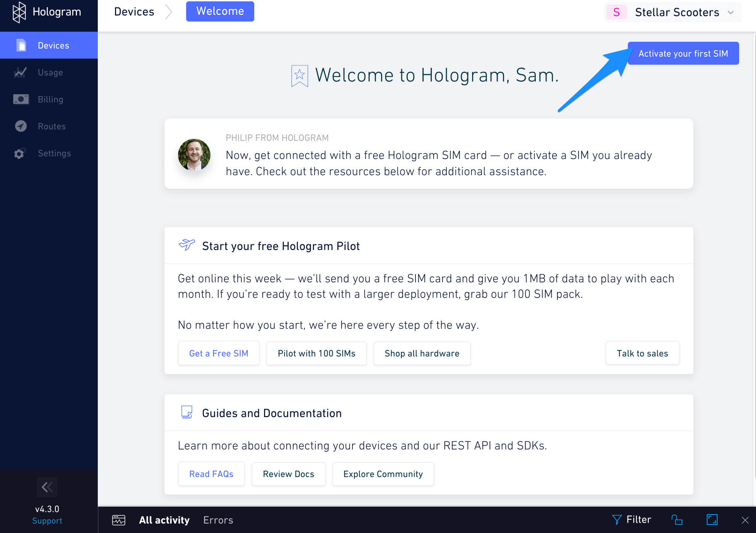Image resolution: width=756 pixels, height=533 pixels.
Task: Click 'Guides and Documentation' heading
Action: pos(272,413)
